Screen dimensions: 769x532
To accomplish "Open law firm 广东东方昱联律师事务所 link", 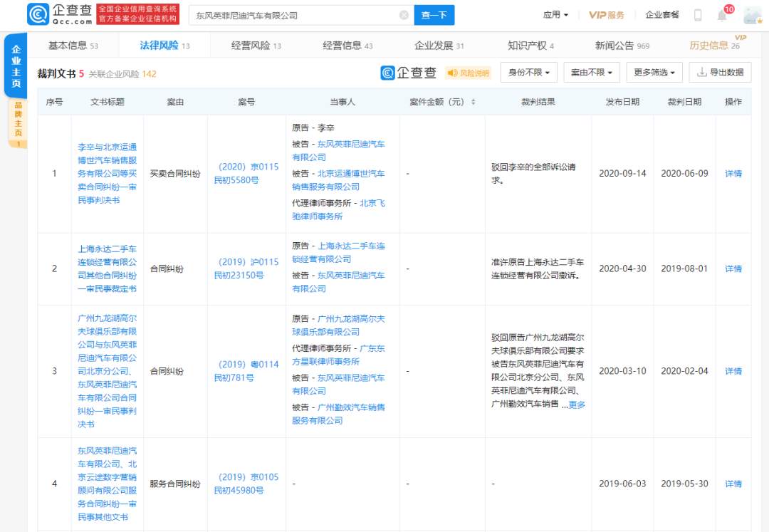I will click(x=338, y=355).
